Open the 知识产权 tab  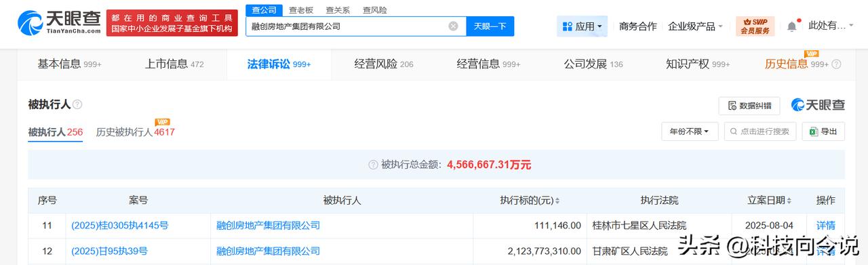(x=698, y=64)
